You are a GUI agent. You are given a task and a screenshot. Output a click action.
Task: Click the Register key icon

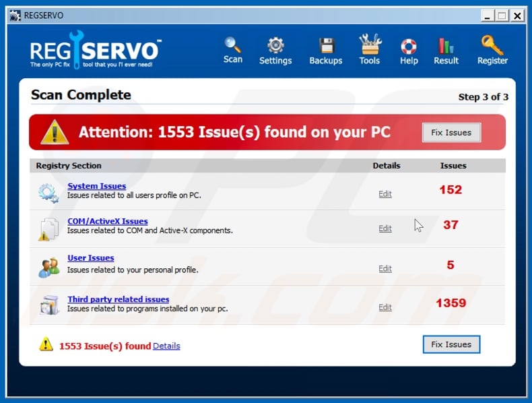point(492,45)
